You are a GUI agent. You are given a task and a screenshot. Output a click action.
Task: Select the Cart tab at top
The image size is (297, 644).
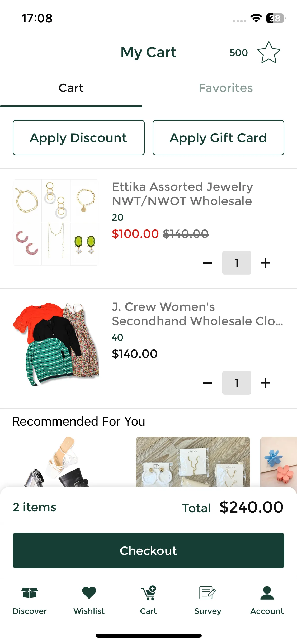coord(71,88)
